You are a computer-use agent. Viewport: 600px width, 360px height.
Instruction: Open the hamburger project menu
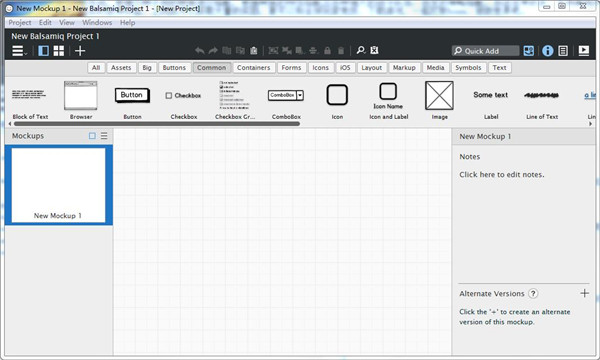[19, 51]
